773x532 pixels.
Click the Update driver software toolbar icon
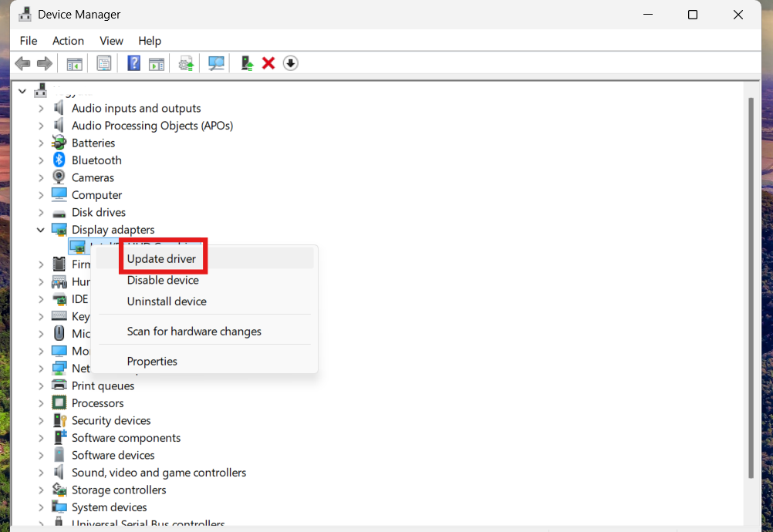[x=185, y=63]
